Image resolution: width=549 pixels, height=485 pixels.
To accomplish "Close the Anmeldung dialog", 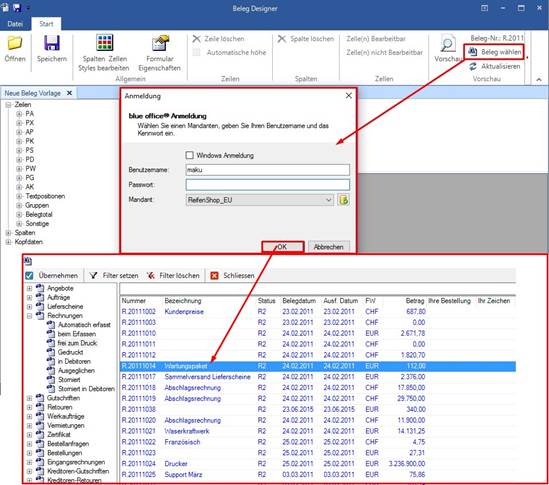I will point(348,96).
